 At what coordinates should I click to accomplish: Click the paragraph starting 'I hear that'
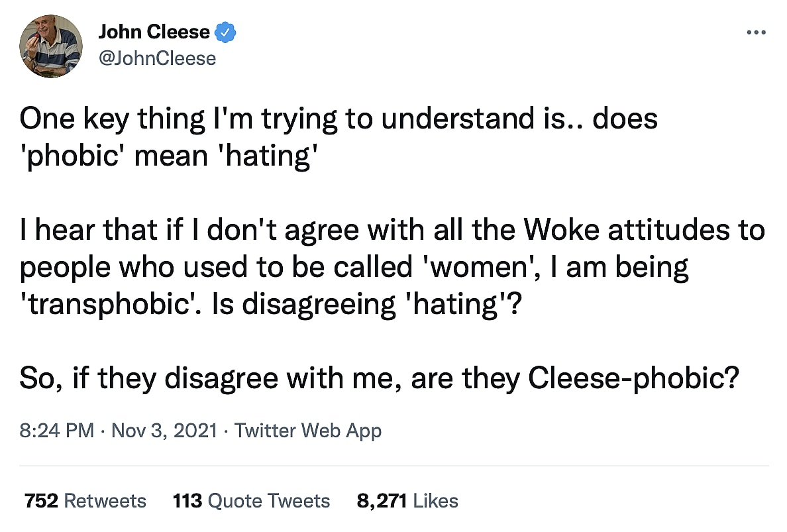pos(392,267)
